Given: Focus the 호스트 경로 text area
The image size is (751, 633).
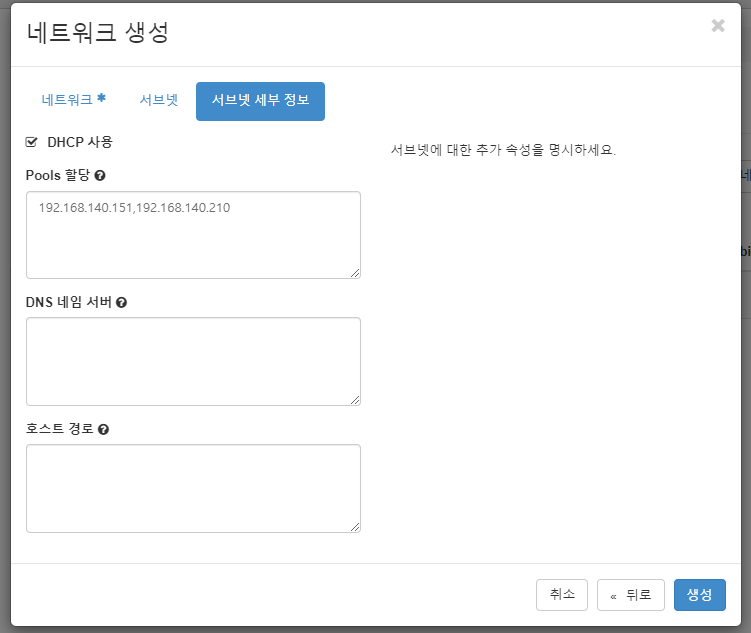Looking at the screenshot, I should (193, 488).
